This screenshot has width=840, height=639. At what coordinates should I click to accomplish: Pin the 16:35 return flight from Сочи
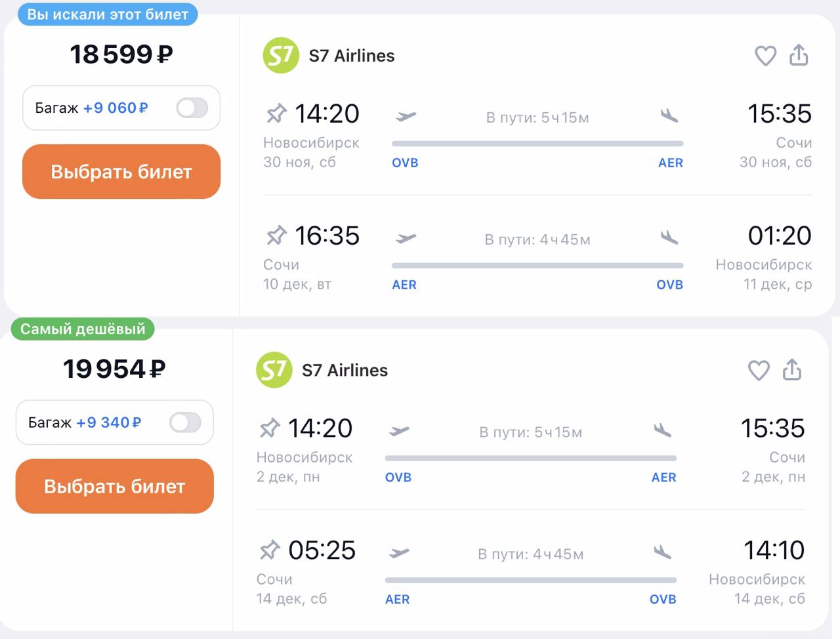(x=276, y=236)
